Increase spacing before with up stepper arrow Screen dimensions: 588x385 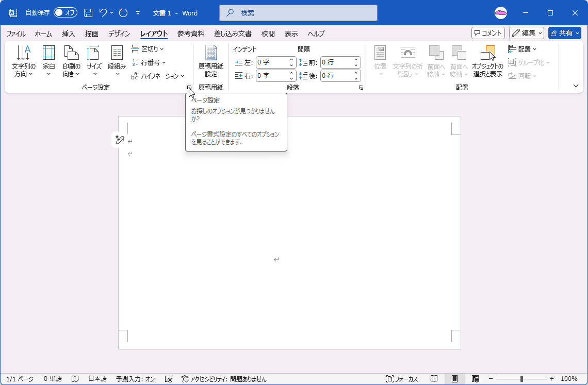click(x=356, y=60)
